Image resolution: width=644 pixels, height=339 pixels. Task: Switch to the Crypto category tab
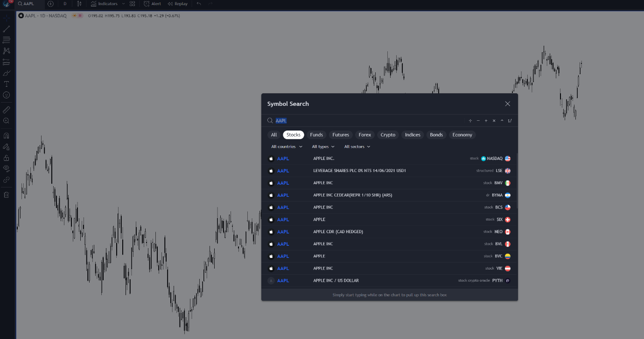pyautogui.click(x=388, y=135)
